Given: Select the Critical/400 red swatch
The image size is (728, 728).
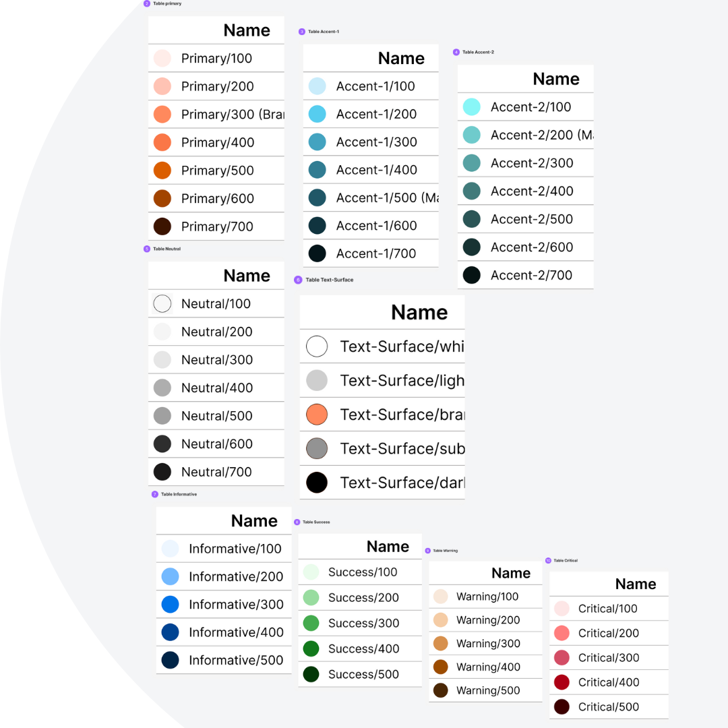Looking at the screenshot, I should [x=562, y=682].
